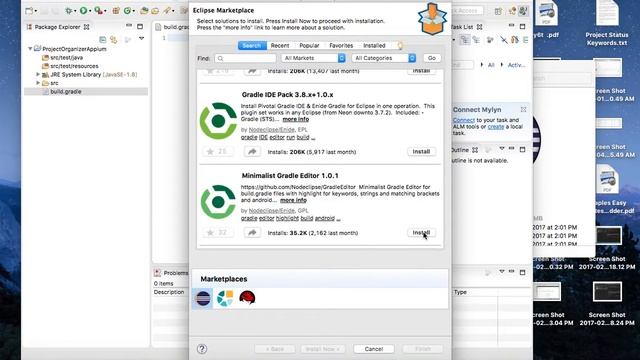Click the Open Task folder toolbar icon

pos(155,11)
